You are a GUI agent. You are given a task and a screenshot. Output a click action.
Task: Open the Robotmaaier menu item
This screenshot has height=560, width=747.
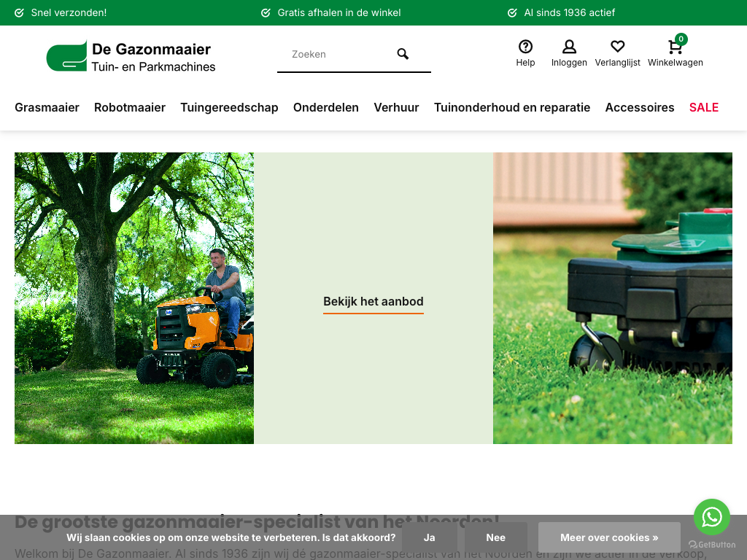130,107
